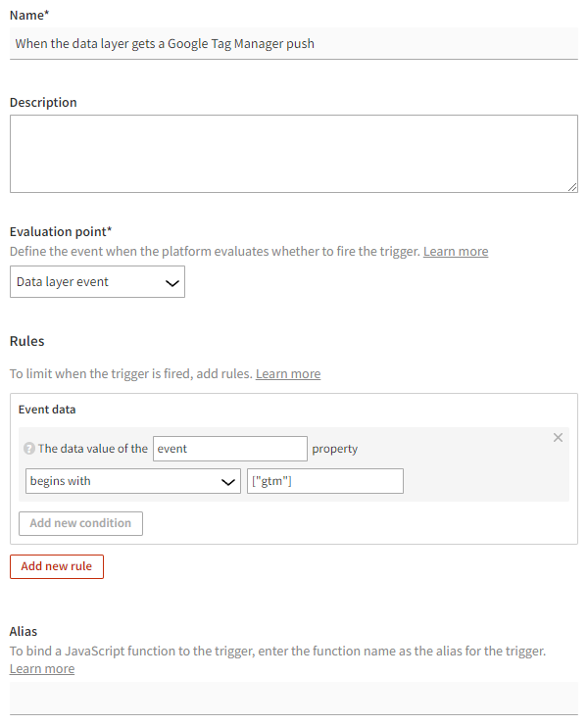Select the ["gtm"] value input field

tap(324, 481)
